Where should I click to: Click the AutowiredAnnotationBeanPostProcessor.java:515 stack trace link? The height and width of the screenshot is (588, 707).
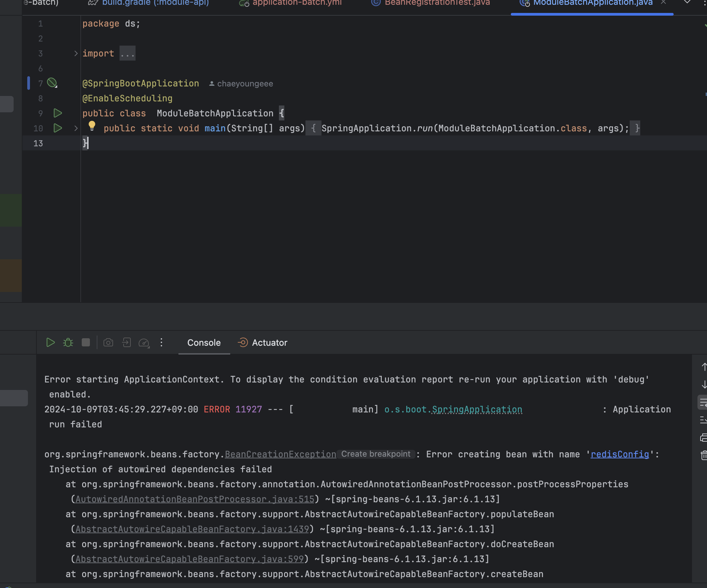tap(194, 499)
